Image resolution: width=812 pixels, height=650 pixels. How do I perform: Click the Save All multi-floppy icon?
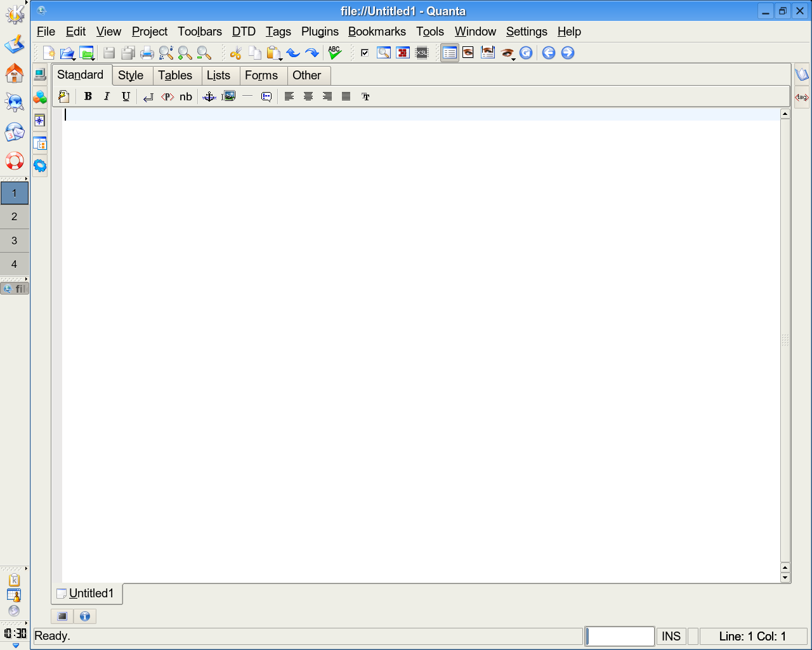coord(128,53)
